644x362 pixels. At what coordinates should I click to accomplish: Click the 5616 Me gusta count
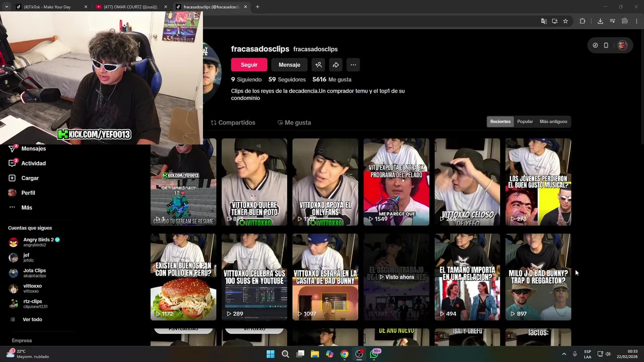[x=332, y=79]
